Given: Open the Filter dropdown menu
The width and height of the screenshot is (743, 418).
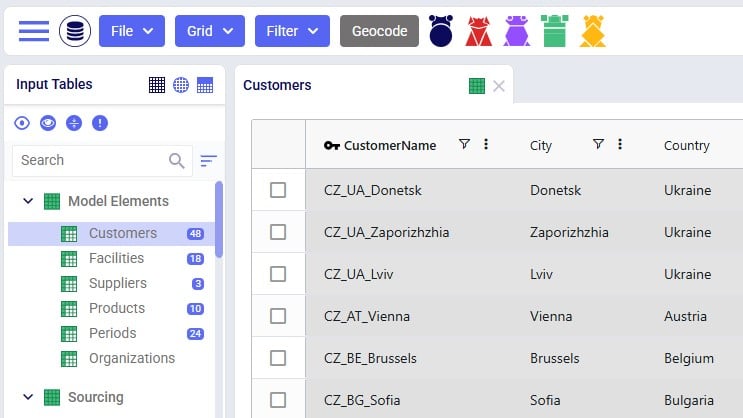Looking at the screenshot, I should [x=292, y=31].
